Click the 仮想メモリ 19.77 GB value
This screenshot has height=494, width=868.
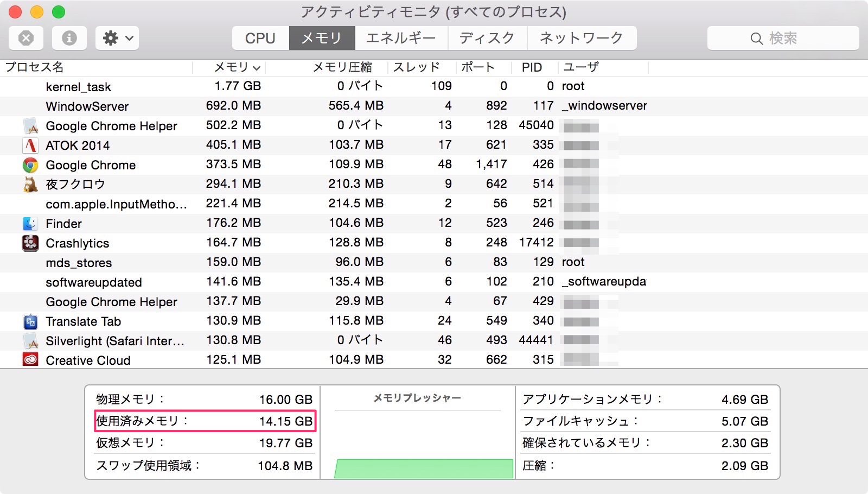coord(285,443)
